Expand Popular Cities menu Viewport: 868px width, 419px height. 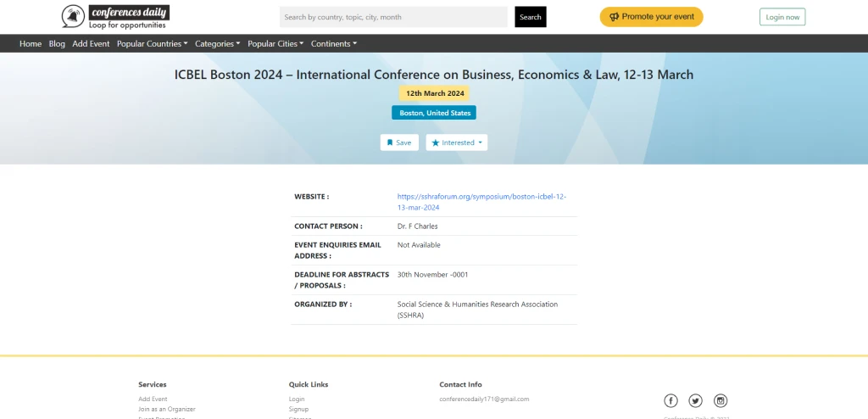tap(275, 44)
